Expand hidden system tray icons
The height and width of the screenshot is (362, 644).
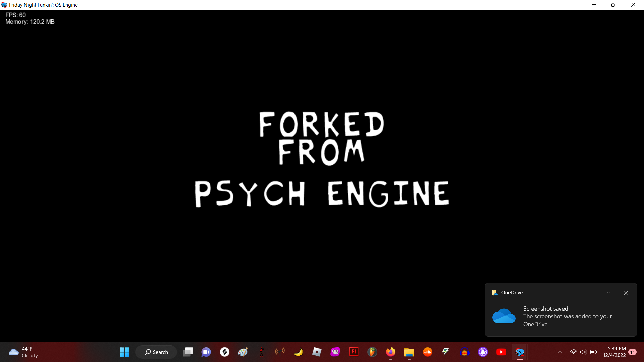click(560, 352)
